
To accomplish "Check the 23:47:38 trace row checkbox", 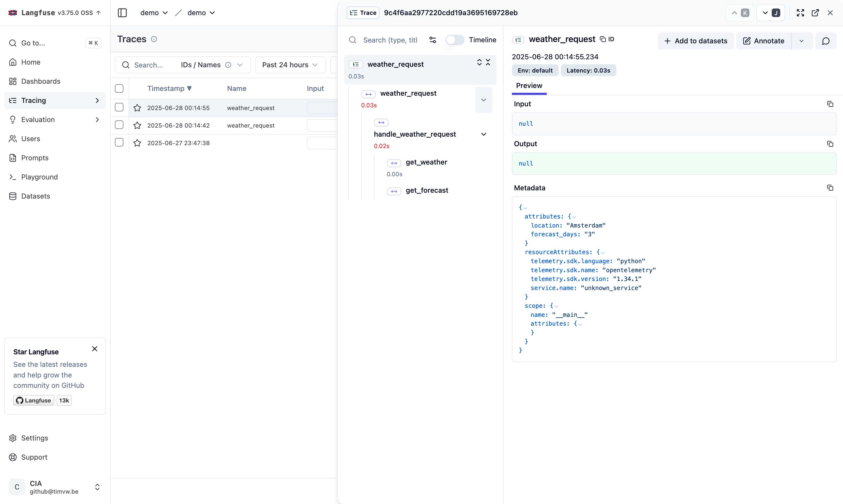I will [x=119, y=142].
